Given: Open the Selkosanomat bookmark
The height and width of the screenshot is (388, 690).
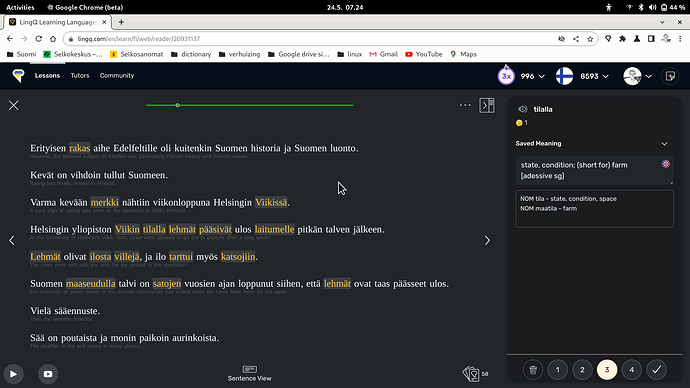Looking at the screenshot, I should click(136, 54).
